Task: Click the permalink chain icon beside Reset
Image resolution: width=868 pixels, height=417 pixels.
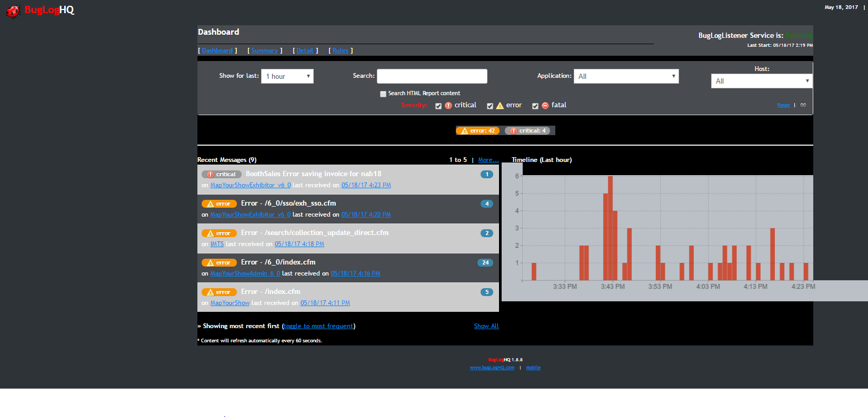Action: [803, 105]
